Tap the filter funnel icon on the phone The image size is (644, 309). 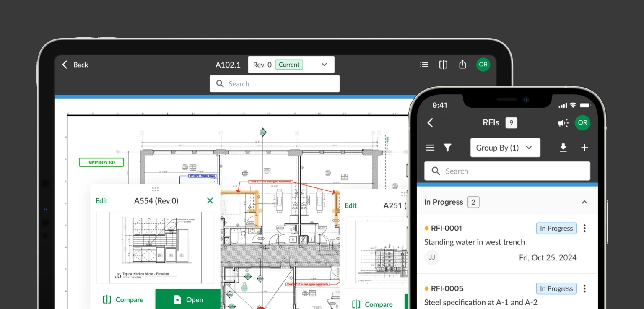(447, 148)
